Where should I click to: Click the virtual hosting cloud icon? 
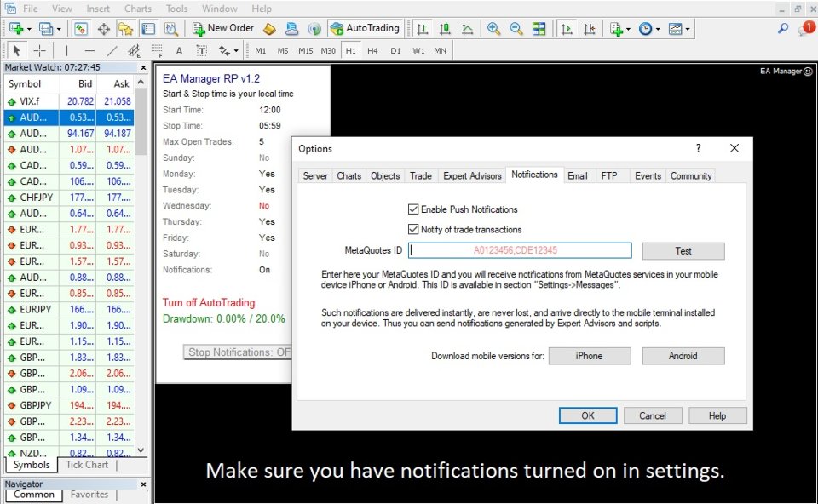(x=291, y=29)
